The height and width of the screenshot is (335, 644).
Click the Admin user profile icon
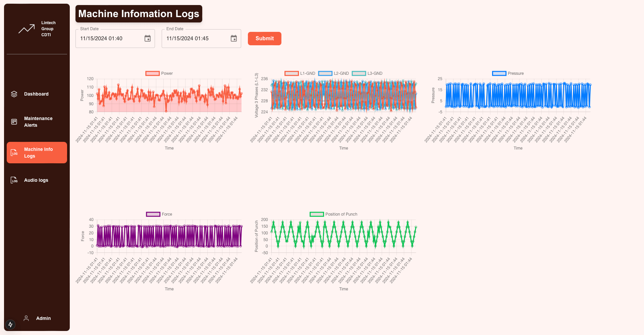coord(26,318)
